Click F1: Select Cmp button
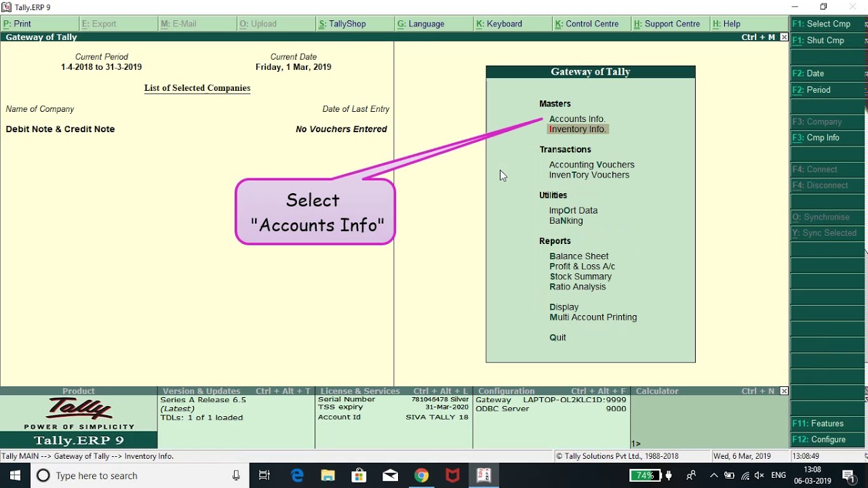This screenshot has height=488, width=868. 828,24
